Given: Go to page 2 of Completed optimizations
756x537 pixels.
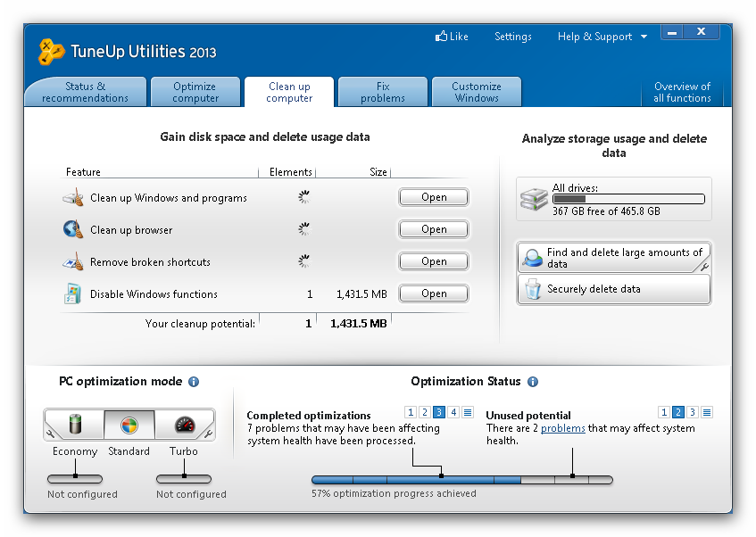Looking at the screenshot, I should click(425, 412).
